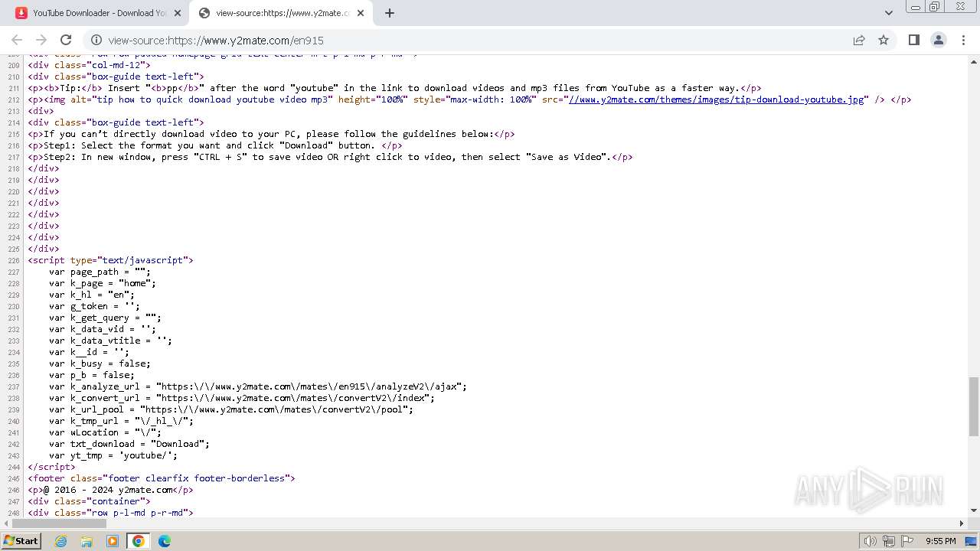The width and height of the screenshot is (980, 551).
Task: Open site information icon in address bar
Action: (x=96, y=41)
